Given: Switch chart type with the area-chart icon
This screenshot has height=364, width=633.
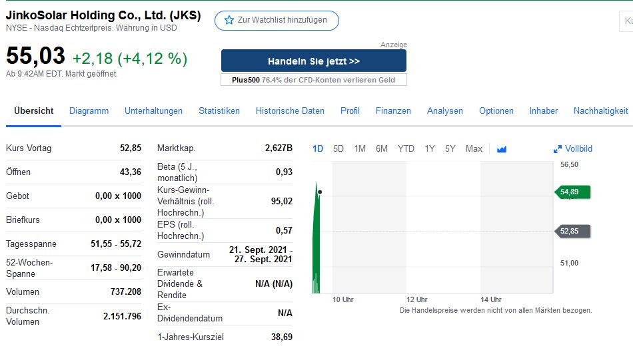Looking at the screenshot, I should [x=501, y=149].
